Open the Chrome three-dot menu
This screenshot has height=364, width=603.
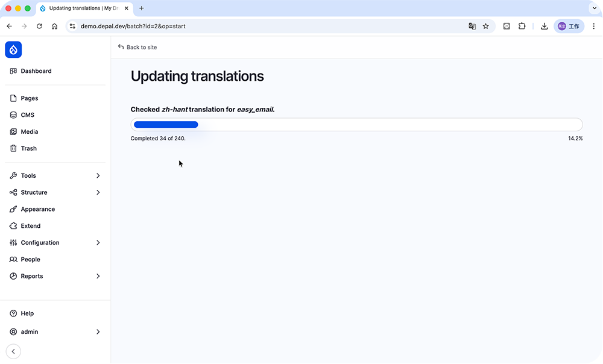(593, 27)
